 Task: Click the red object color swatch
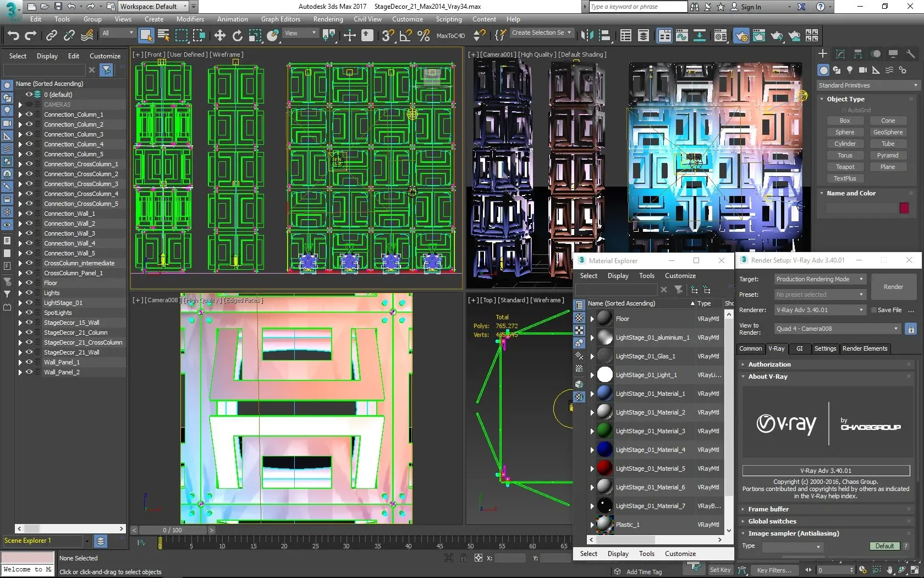pyautogui.click(x=904, y=208)
